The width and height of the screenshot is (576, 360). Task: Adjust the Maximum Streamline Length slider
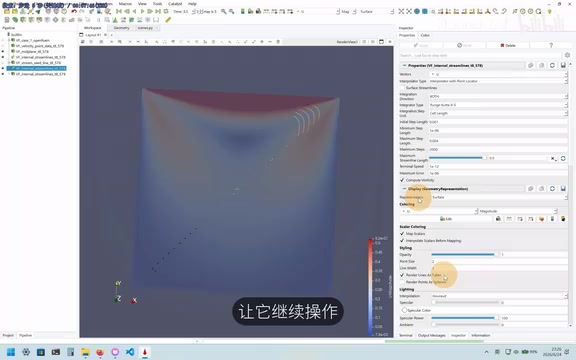click(458, 158)
